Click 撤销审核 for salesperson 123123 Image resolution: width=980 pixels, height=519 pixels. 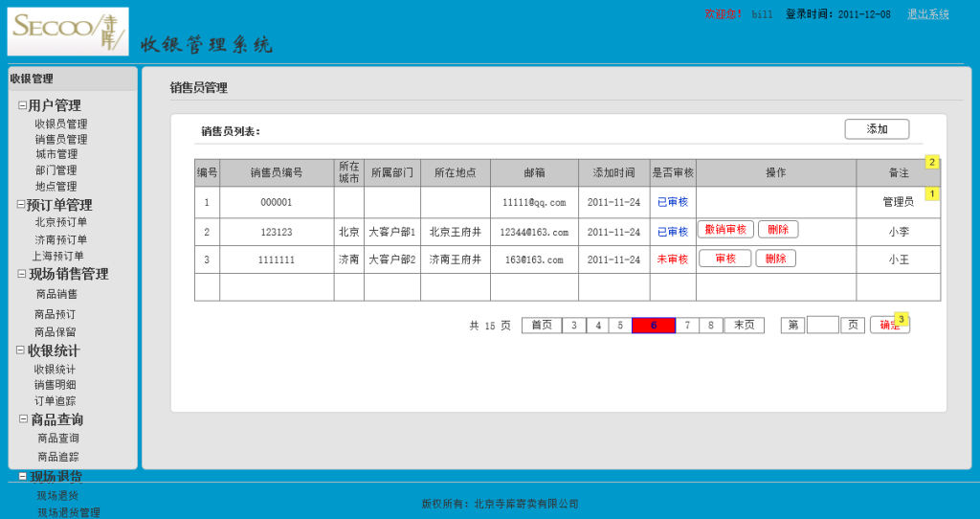725,230
